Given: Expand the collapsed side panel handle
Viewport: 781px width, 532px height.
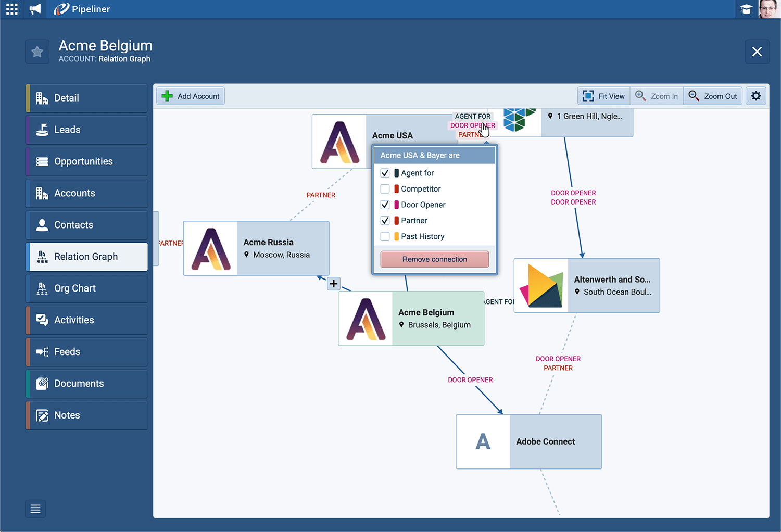Looking at the screenshot, I should click(156, 238).
